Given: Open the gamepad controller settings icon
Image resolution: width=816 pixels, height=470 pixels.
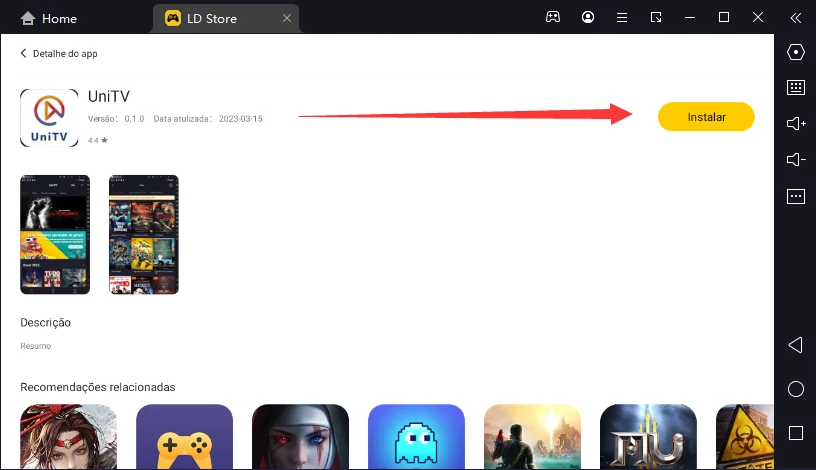Looking at the screenshot, I should click(553, 17).
